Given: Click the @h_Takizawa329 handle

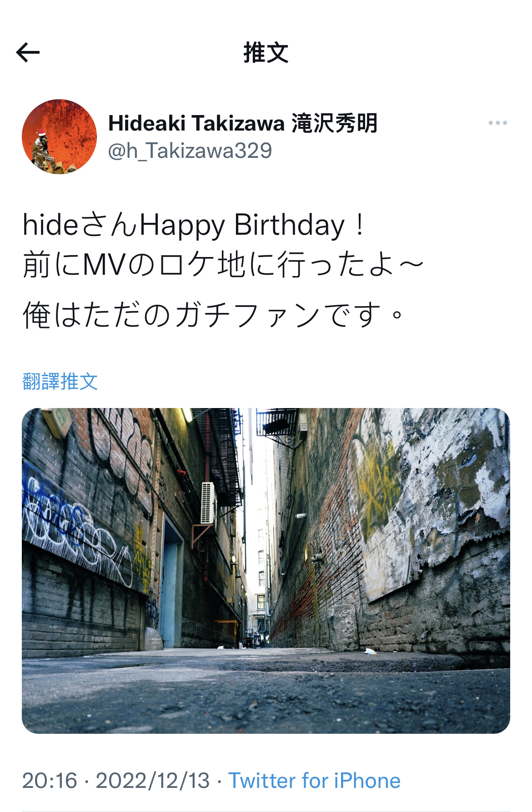Looking at the screenshot, I should coord(190,151).
